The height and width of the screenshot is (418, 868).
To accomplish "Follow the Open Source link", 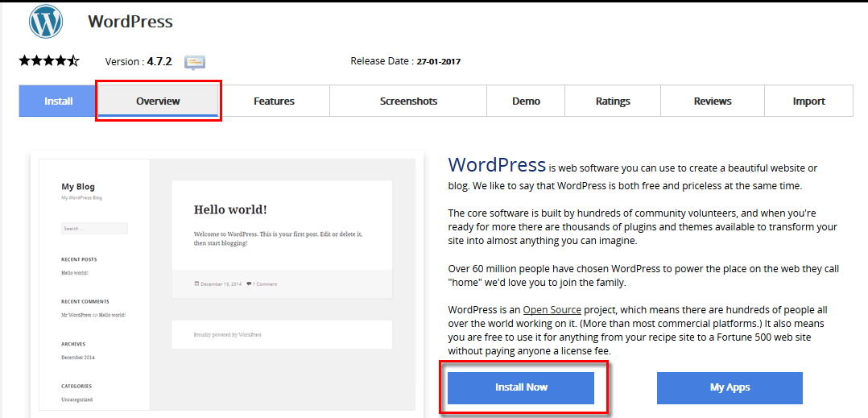I will pyautogui.click(x=552, y=309).
